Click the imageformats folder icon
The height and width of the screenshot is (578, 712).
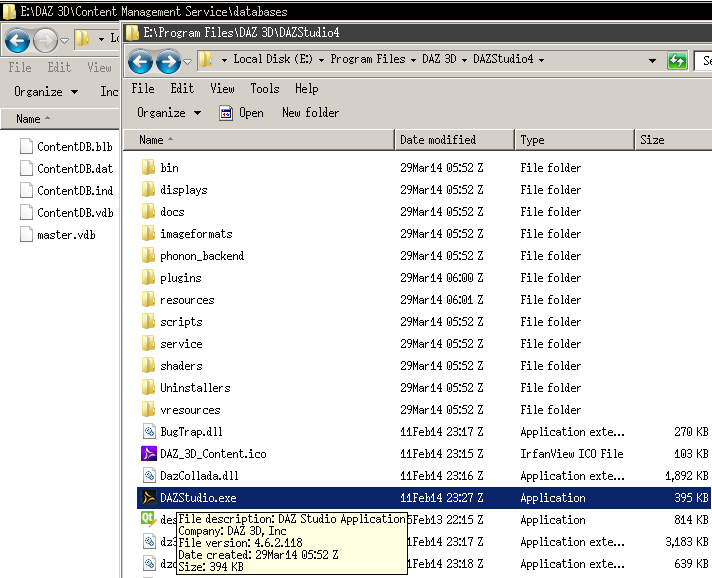148,233
